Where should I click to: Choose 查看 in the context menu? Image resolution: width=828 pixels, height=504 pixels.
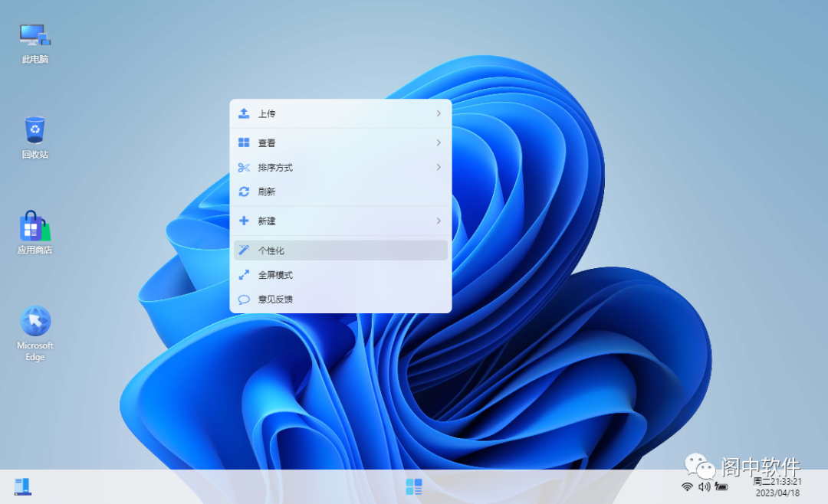click(340, 142)
